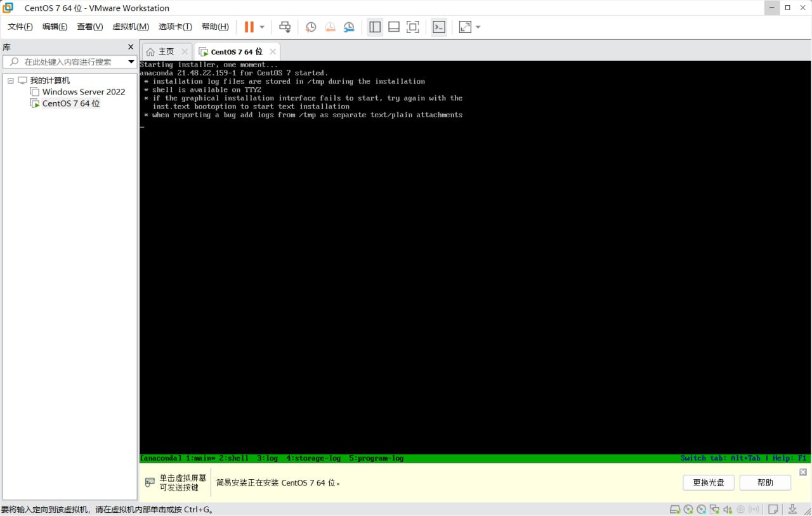This screenshot has height=516, width=812.
Task: Enter full screen mode
Action: pyautogui.click(x=413, y=27)
